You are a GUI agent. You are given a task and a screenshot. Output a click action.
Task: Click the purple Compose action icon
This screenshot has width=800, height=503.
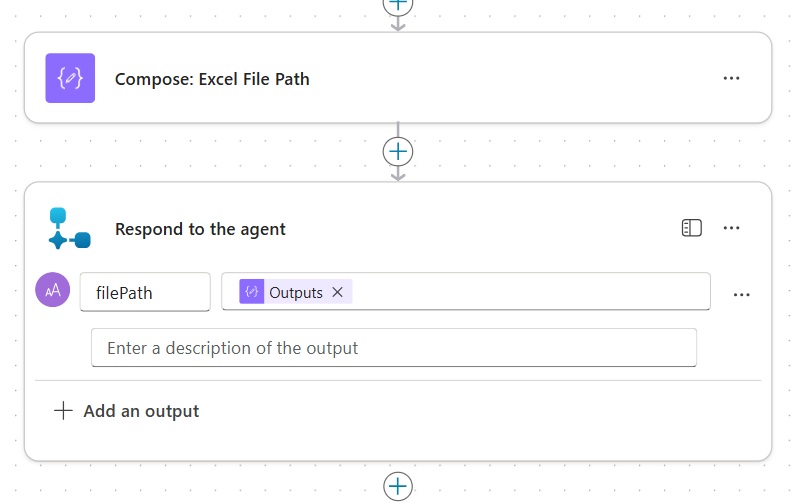tap(70, 78)
